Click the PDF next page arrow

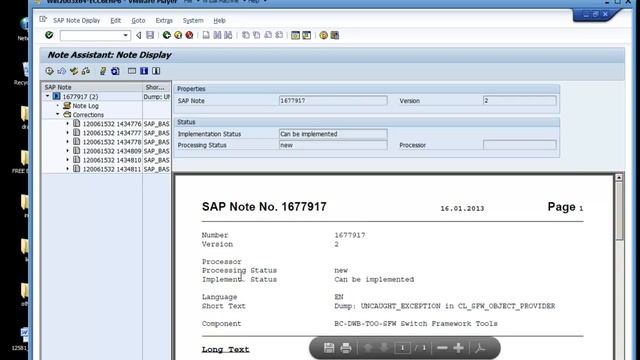[x=384, y=348]
